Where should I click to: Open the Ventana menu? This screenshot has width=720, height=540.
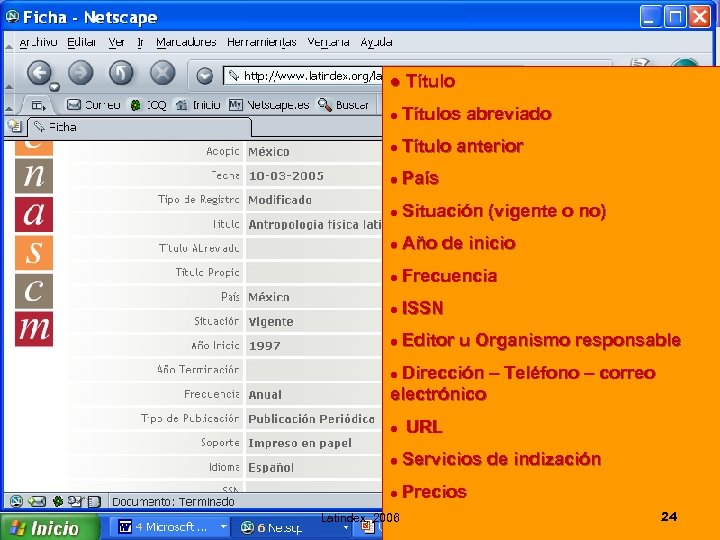coord(328,42)
